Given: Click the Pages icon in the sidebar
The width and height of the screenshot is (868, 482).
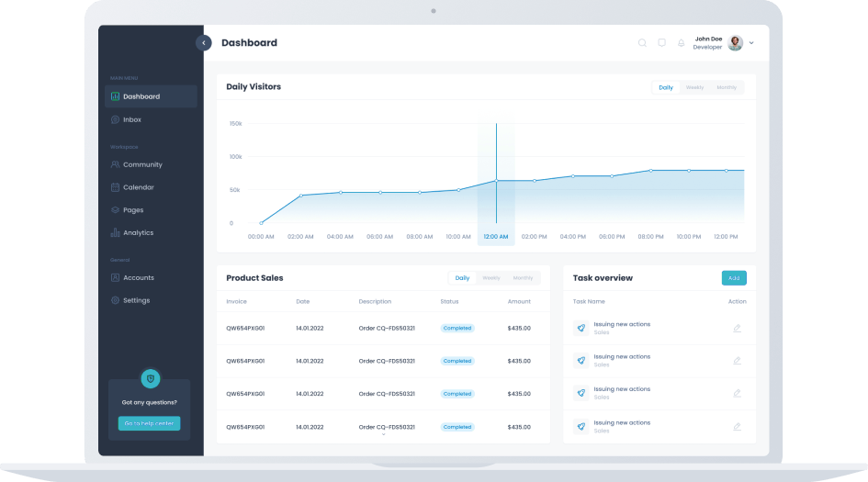Looking at the screenshot, I should coord(115,210).
